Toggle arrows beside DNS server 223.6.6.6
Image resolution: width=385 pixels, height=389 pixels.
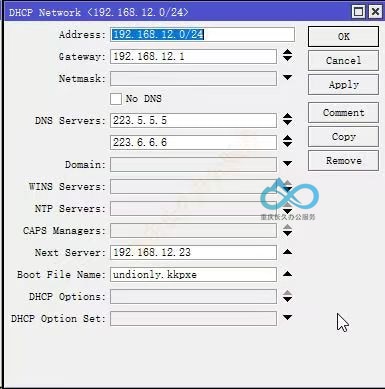pos(287,141)
